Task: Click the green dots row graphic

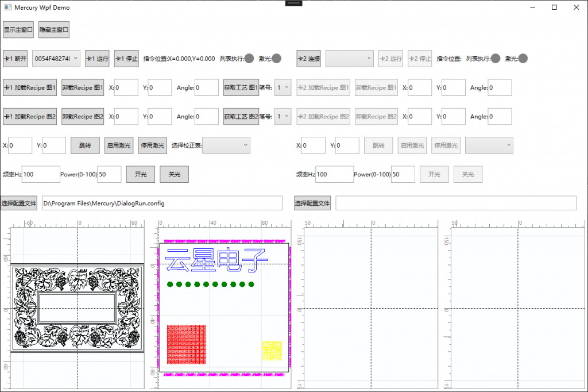Action: 210,285
